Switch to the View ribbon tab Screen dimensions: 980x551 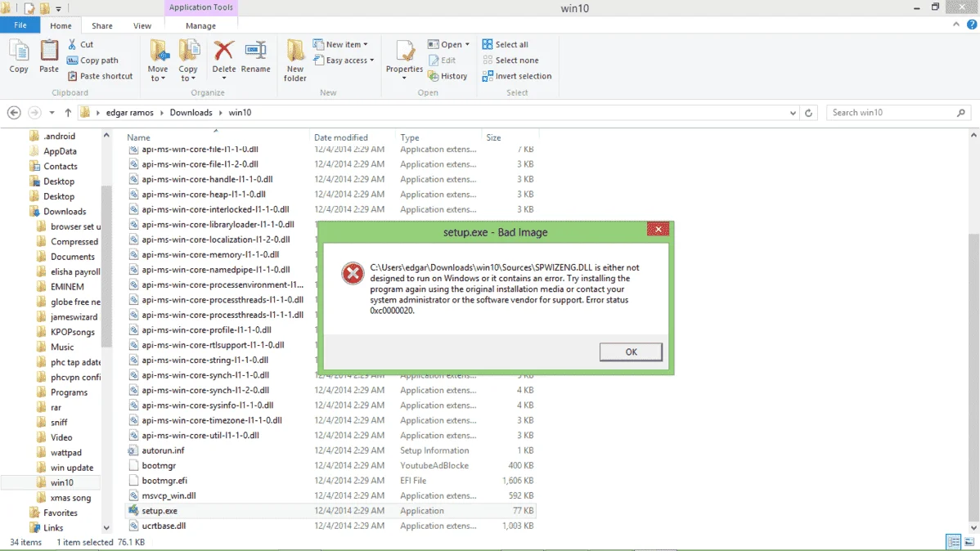point(142,25)
